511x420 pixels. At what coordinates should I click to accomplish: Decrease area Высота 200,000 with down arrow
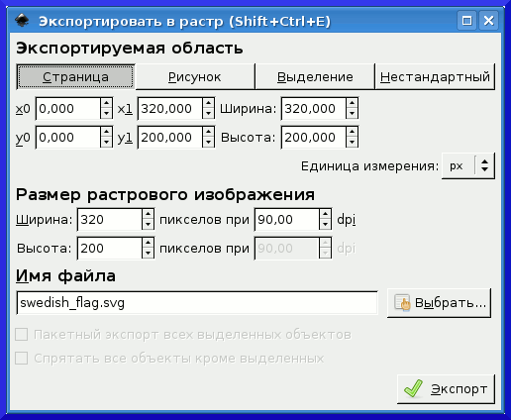pyautogui.click(x=352, y=143)
